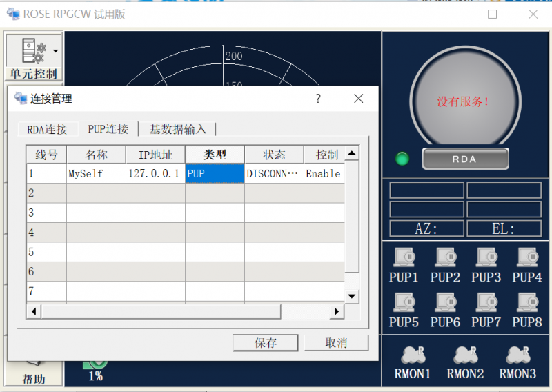Click the green status indicator light
552x392 pixels.
point(402,159)
